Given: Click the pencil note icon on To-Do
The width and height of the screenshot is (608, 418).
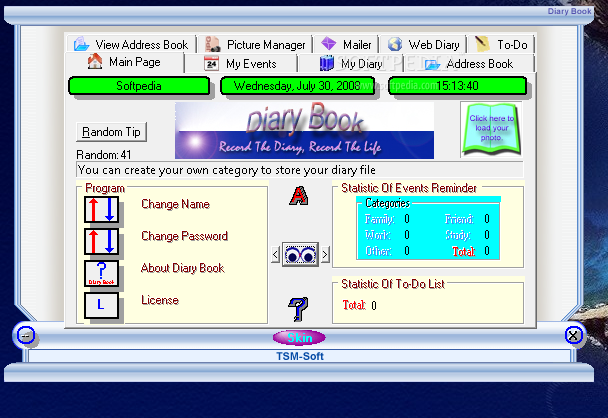Looking at the screenshot, I should coord(482,43).
